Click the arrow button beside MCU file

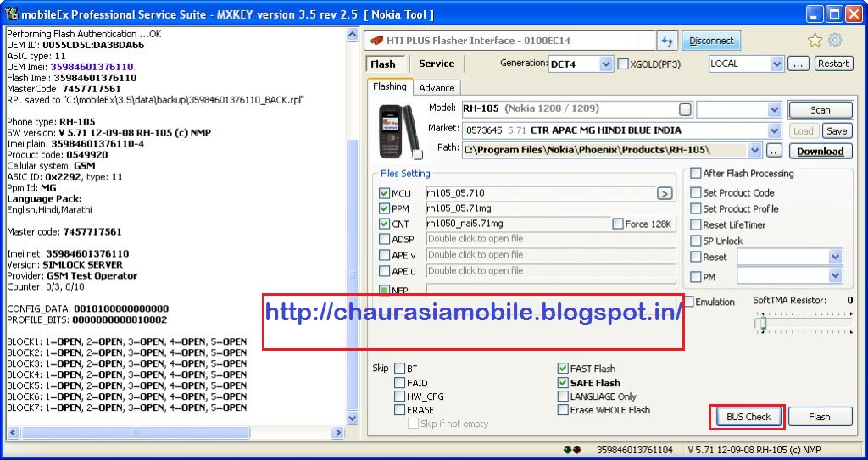pyautogui.click(x=665, y=193)
